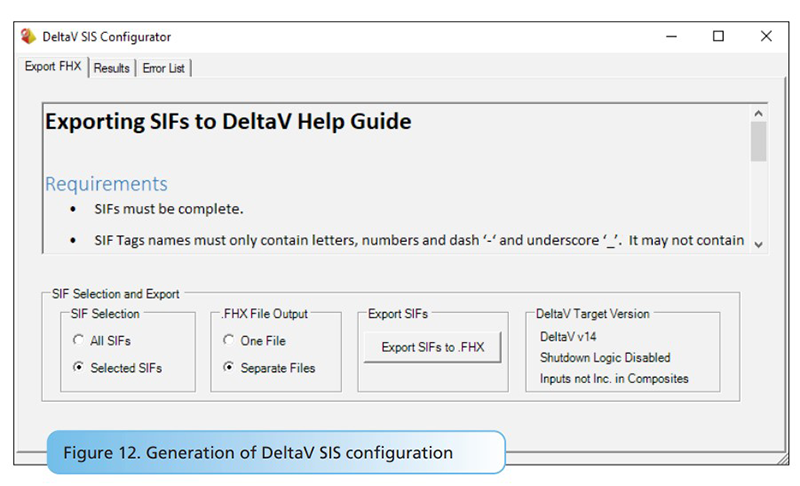Click the Shutdown Logic Disabled text
This screenshot has height=486, width=800.
[x=605, y=357]
